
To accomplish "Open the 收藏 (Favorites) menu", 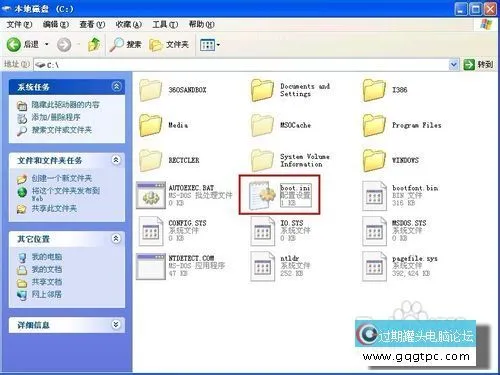I will coord(128,24).
